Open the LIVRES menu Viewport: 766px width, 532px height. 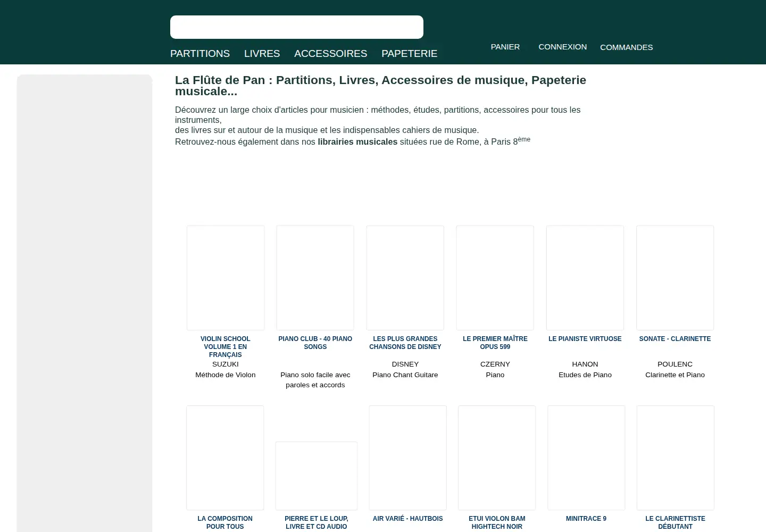pos(262,54)
